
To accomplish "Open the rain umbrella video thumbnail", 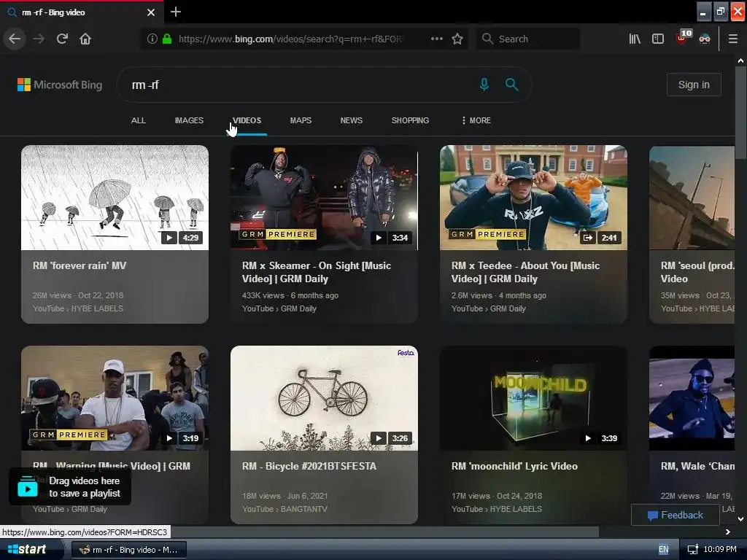I will click(115, 198).
